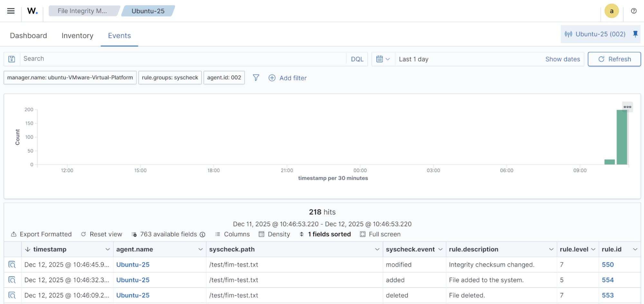Viewport: 644px width, 304px height.
Task: Expand the rule.level column options chevron
Action: click(x=593, y=249)
